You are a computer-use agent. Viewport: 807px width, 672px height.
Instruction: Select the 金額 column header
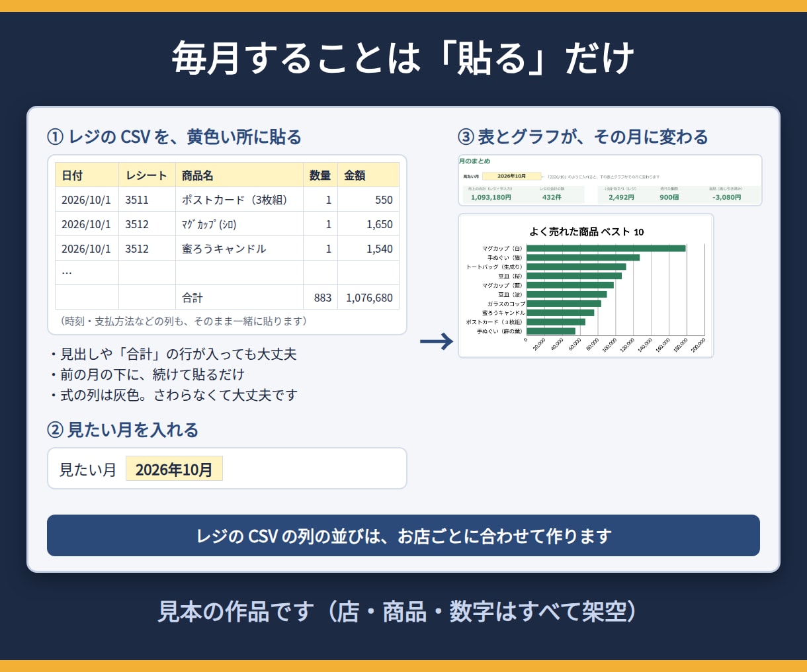coord(368,175)
